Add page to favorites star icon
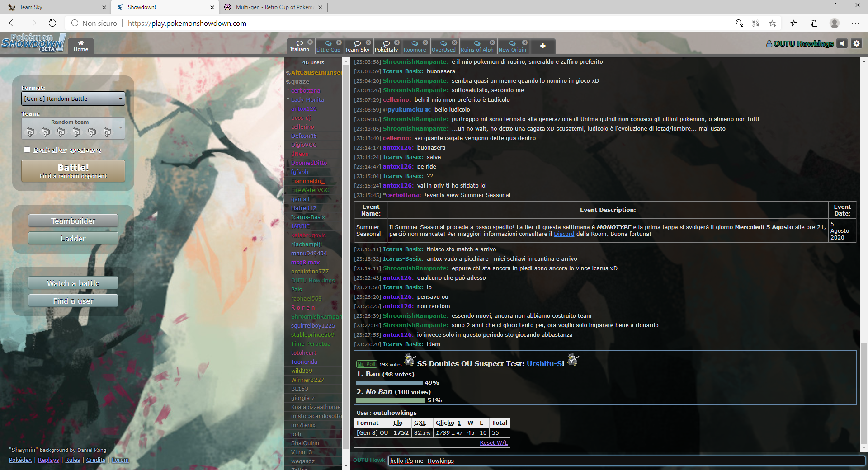Screen dimensions: 868x470 click(x=772, y=23)
